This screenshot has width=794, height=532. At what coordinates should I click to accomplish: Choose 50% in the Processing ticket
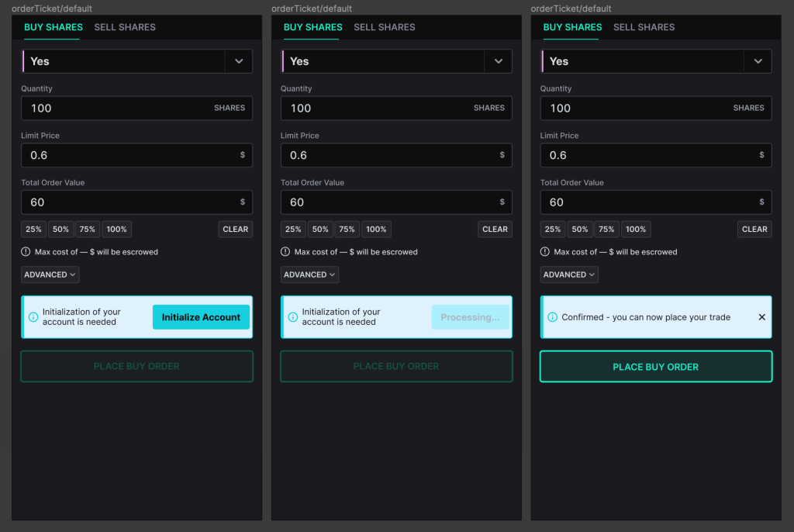(x=320, y=229)
